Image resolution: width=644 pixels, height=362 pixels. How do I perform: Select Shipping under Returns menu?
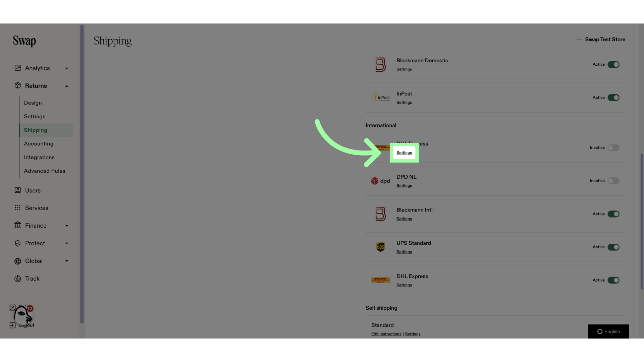(x=35, y=130)
